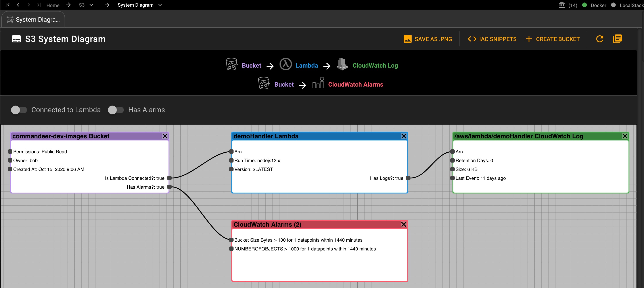Click the Retention Days port

452,160
